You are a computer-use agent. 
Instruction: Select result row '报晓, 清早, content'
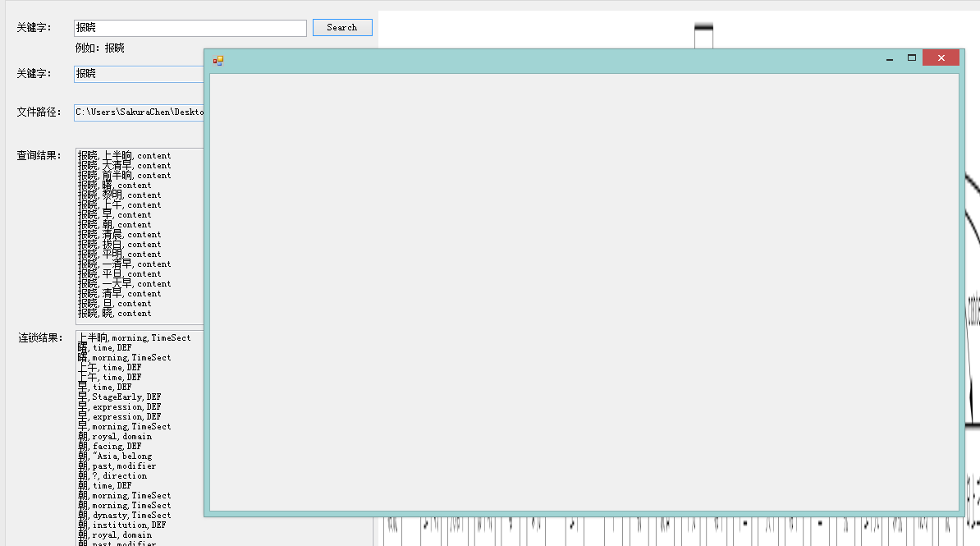(119, 294)
